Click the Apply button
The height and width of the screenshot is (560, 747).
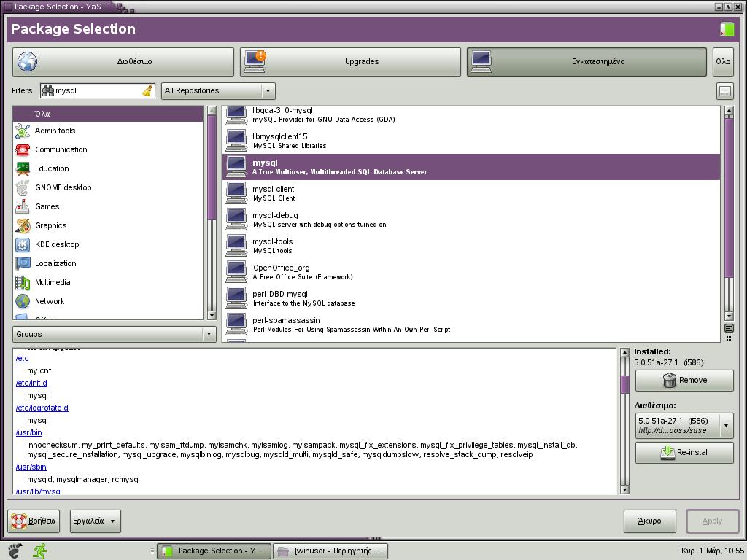pyautogui.click(x=712, y=521)
